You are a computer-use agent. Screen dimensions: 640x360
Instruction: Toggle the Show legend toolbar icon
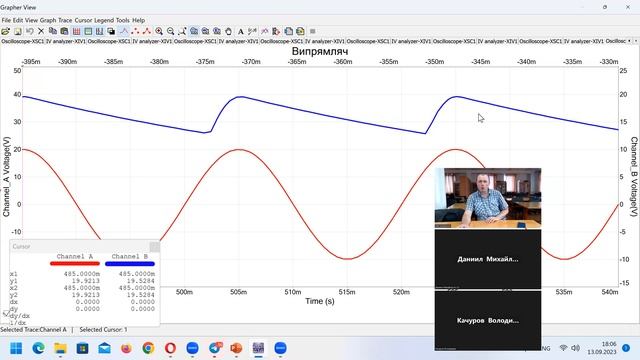pyautogui.click(x=88, y=31)
